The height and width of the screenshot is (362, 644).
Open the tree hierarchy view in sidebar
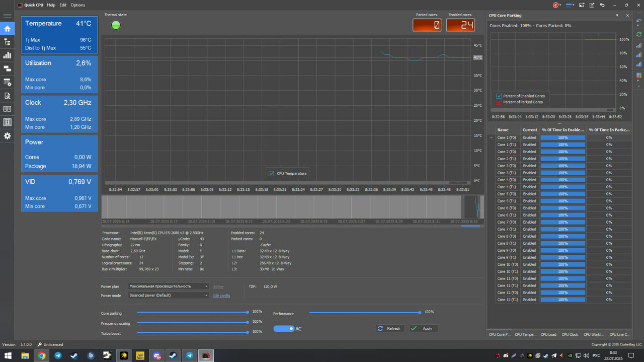tap(7, 42)
